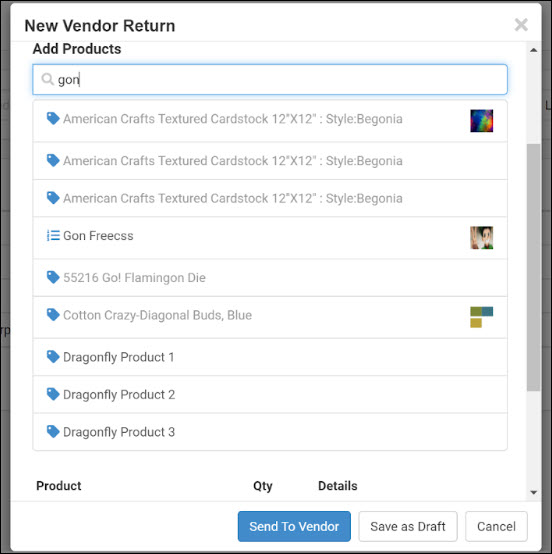Click the Cotton Crazy-Diagonal Buds color swatch image
Viewport: 552px width, 554px height.
(481, 317)
